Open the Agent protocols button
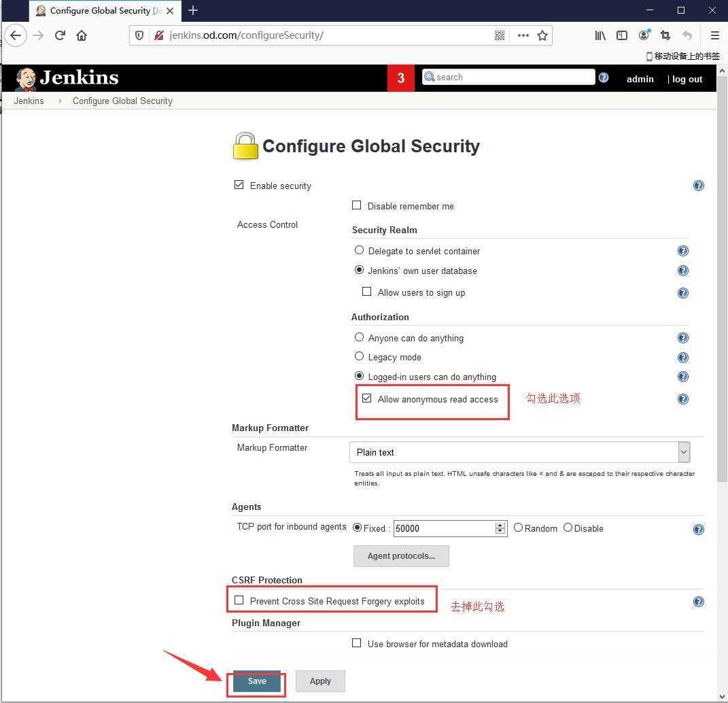The height and width of the screenshot is (703, 728). coord(401,556)
